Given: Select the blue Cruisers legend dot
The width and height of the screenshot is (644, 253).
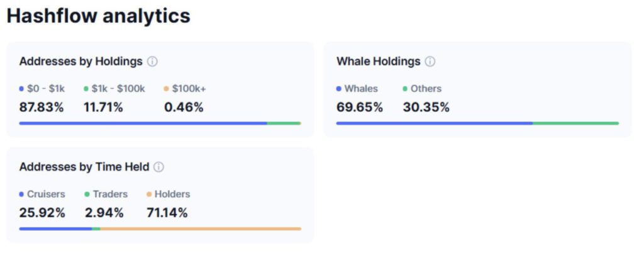Looking at the screenshot, I should [21, 194].
